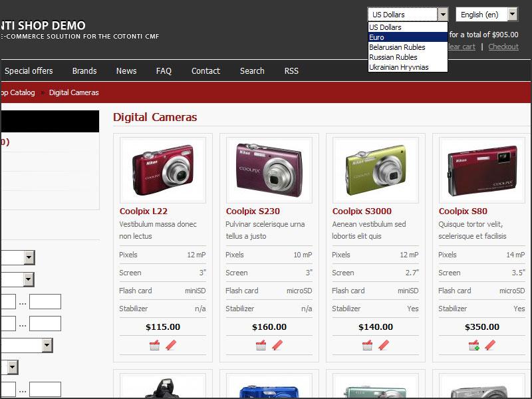Click the edit pencil icon for Coolpix L22

click(x=171, y=345)
